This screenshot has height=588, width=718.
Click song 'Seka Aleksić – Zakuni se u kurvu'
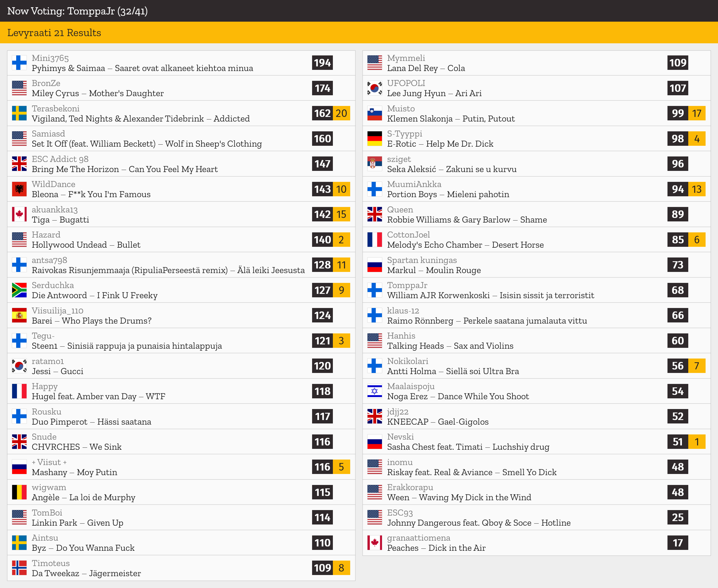(452, 169)
